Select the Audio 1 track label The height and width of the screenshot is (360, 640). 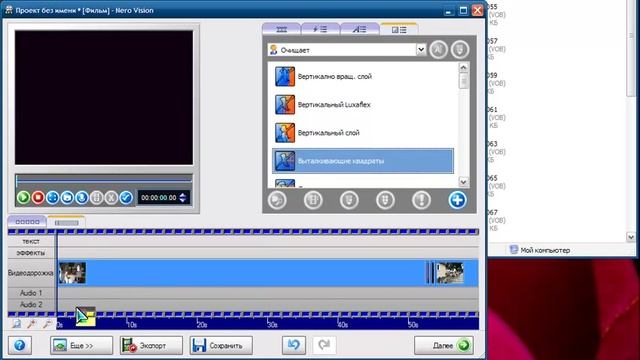click(x=31, y=293)
